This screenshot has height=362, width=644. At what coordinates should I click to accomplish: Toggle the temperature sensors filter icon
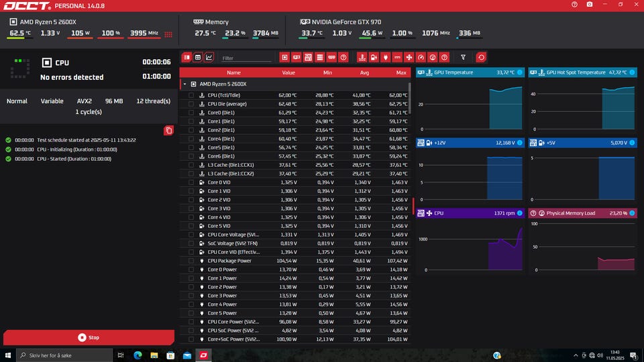[362, 58]
